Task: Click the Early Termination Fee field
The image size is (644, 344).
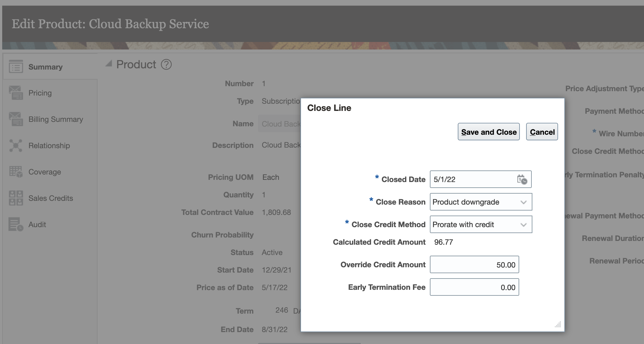Action: [474, 287]
